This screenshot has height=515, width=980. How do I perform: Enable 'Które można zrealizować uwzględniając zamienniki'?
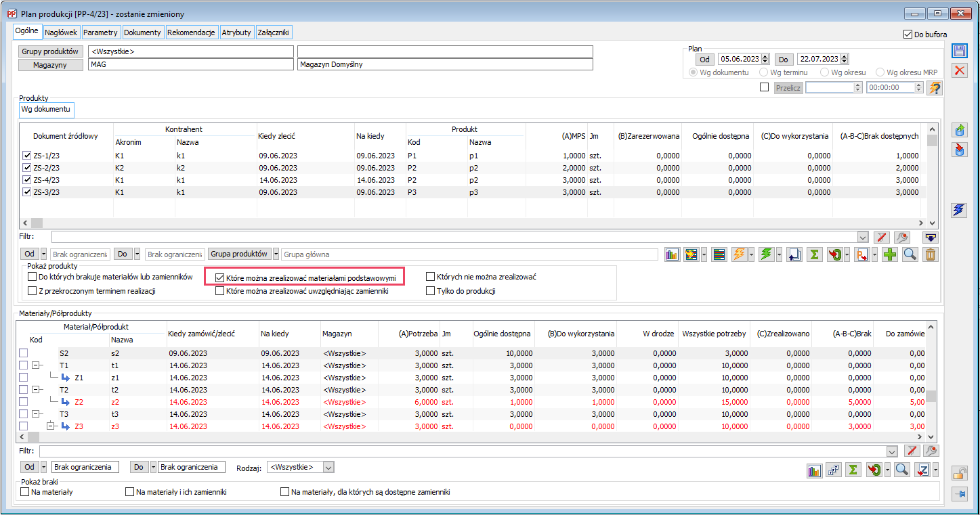point(219,291)
